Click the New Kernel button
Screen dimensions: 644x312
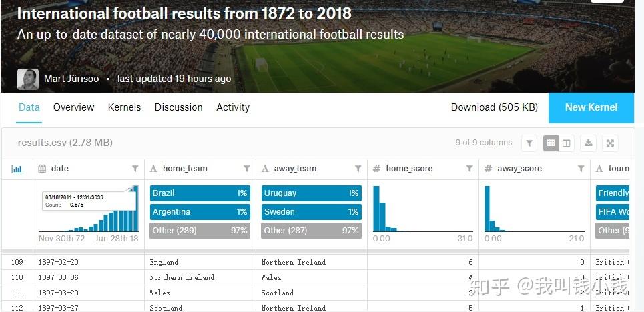(591, 107)
